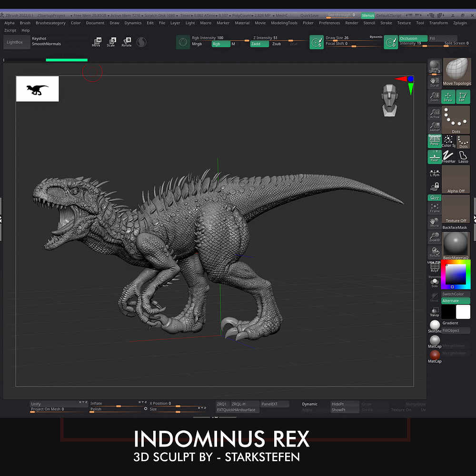
Task: Select the Color Spray stroke icon
Action: click(x=448, y=141)
